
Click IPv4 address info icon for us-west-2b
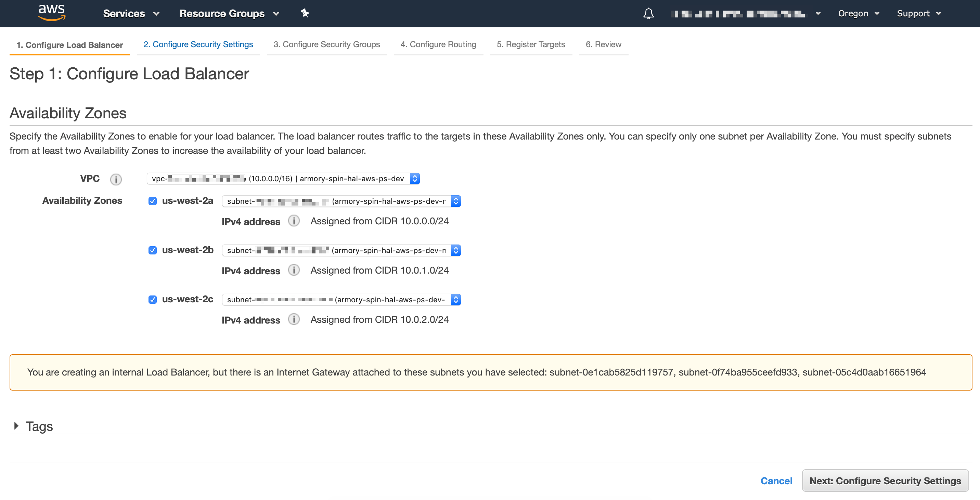coord(294,270)
